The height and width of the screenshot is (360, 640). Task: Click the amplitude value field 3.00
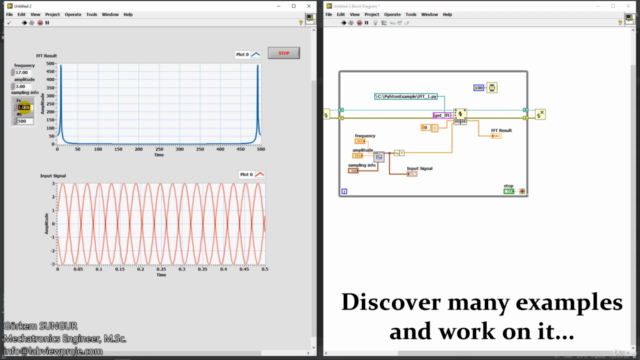23,87
